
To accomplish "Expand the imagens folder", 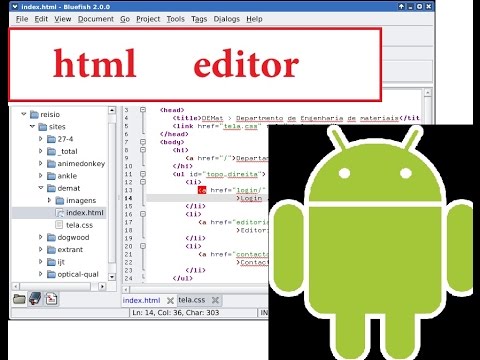I will coord(49,200).
